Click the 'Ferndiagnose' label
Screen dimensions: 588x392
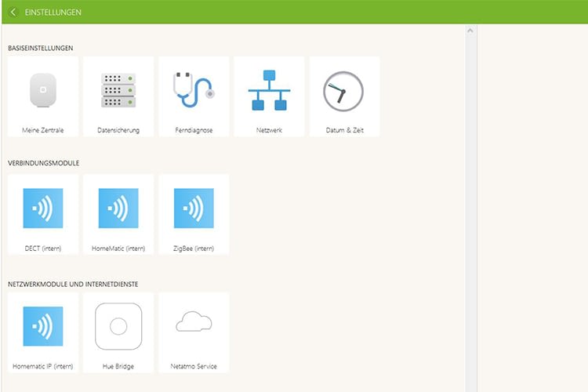click(194, 130)
